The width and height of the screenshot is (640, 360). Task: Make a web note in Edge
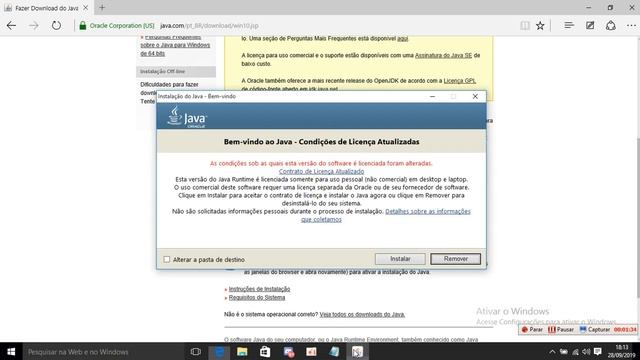pyautogui.click(x=590, y=26)
